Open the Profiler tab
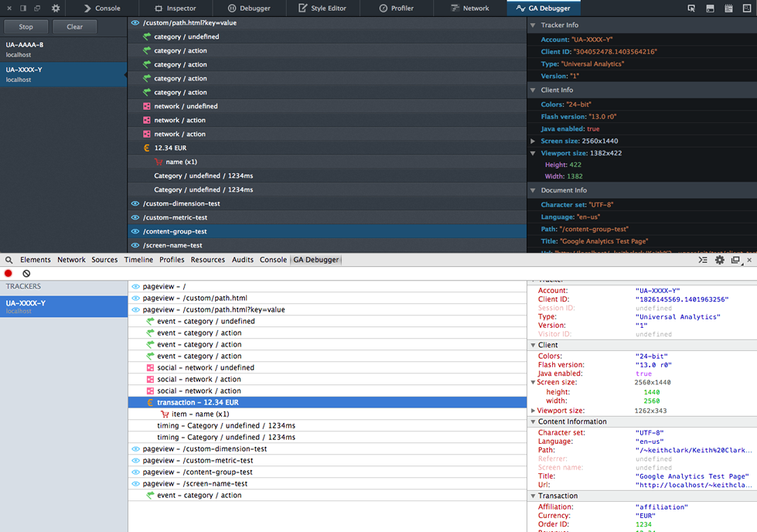Image resolution: width=757 pixels, height=532 pixels. pos(397,9)
